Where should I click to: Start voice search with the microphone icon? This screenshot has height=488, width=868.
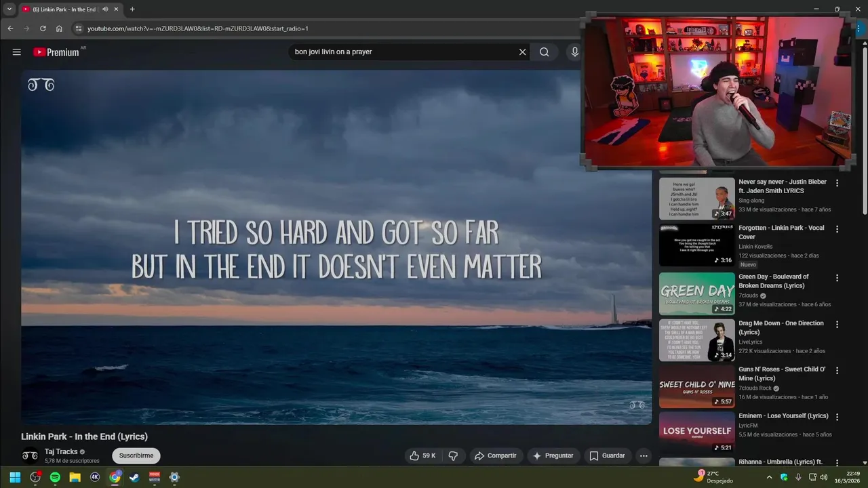click(575, 52)
